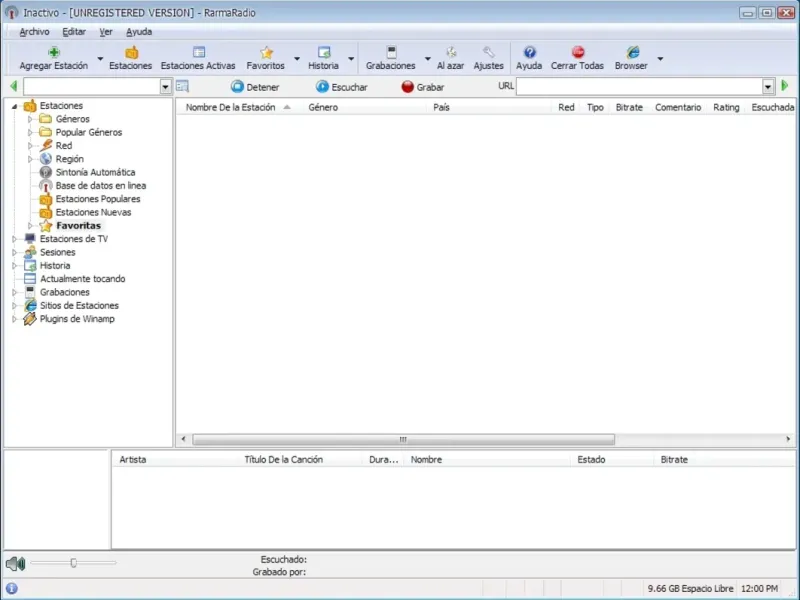Open the Ayuda menu
Viewport: 800px width, 600px height.
click(x=139, y=32)
